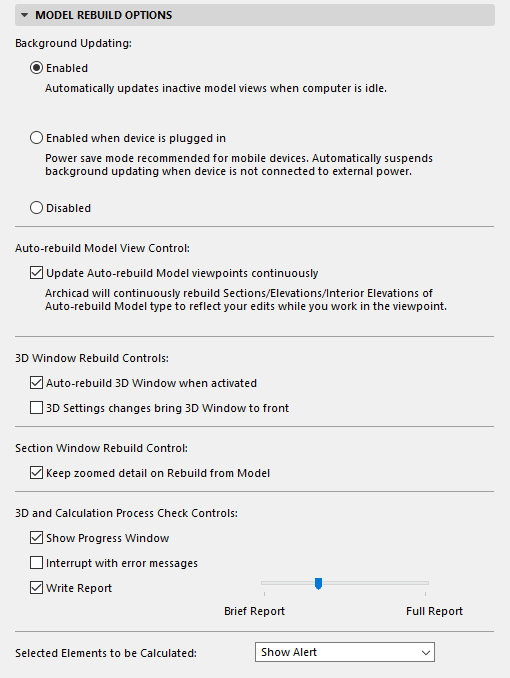Click the MODEL REBUILD OPTIONS header title
The width and height of the screenshot is (510, 678).
pyautogui.click(x=103, y=16)
